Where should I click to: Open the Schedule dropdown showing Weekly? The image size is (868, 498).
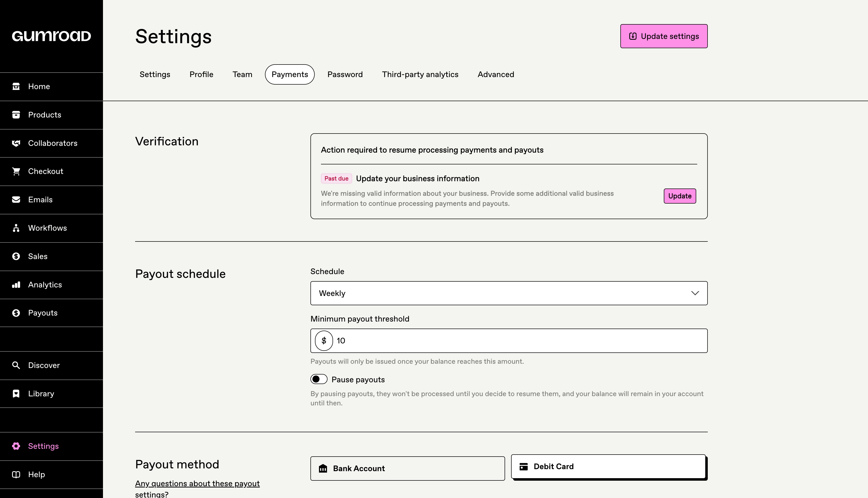click(508, 293)
